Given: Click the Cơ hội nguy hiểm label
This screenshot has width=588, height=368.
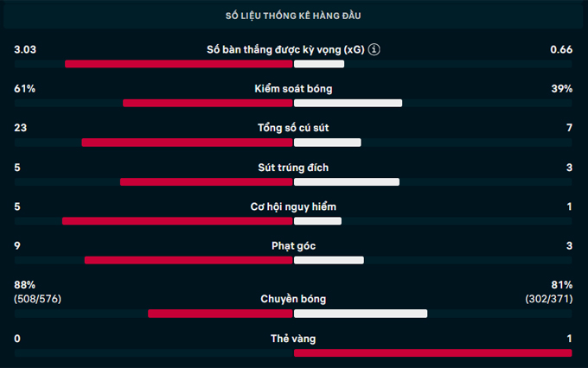Looking at the screenshot, I should tap(293, 206).
